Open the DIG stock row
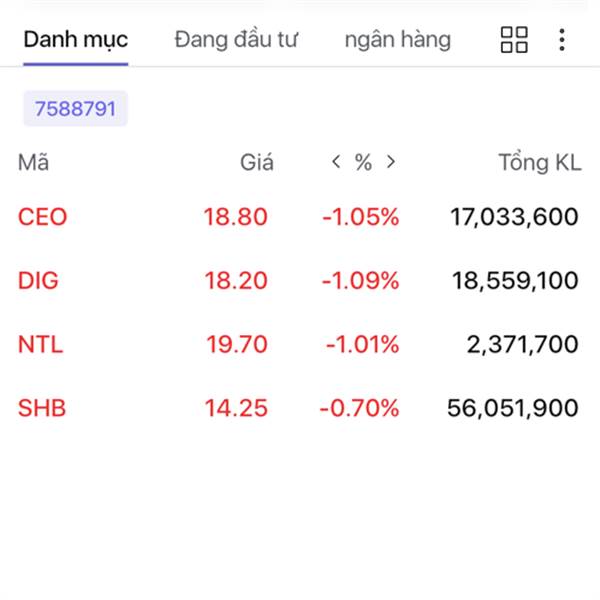This screenshot has height=600, width=600. (300, 280)
